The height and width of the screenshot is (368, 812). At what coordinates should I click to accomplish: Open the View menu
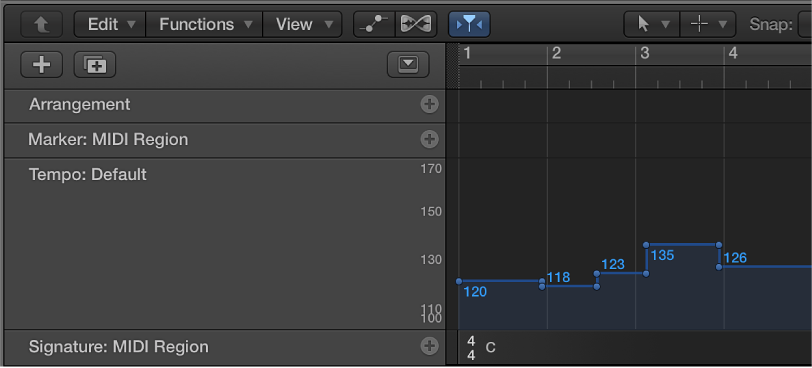pos(303,24)
